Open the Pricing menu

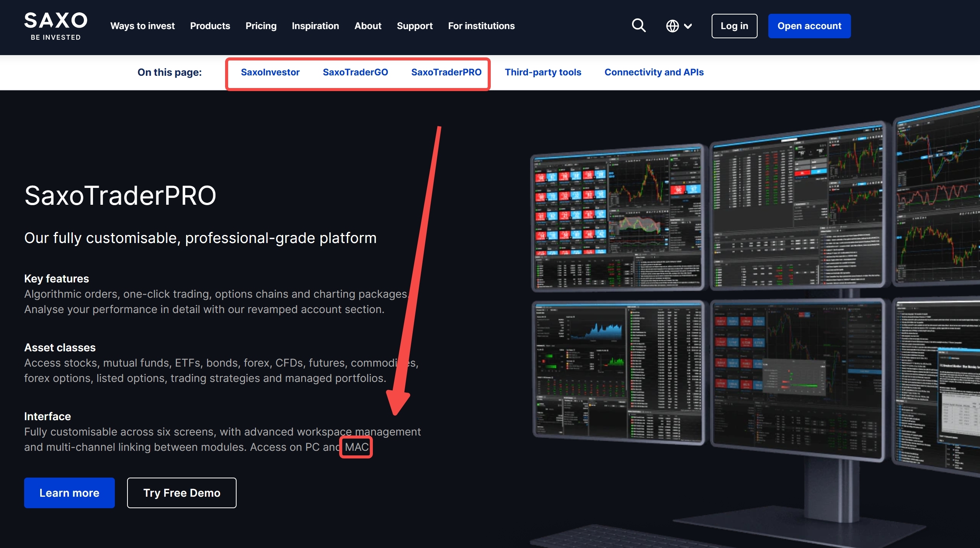261,26
